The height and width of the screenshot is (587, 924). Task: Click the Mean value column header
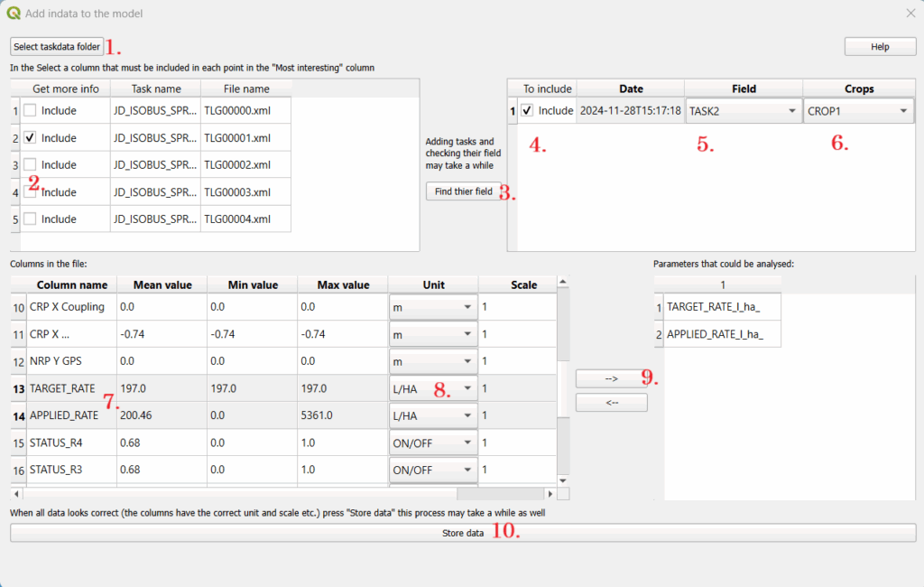click(x=162, y=284)
